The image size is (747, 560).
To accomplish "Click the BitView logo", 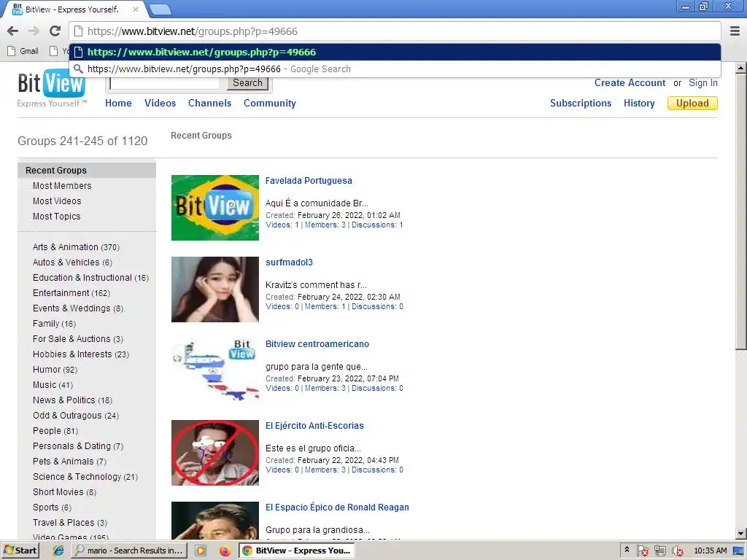I will (x=52, y=88).
